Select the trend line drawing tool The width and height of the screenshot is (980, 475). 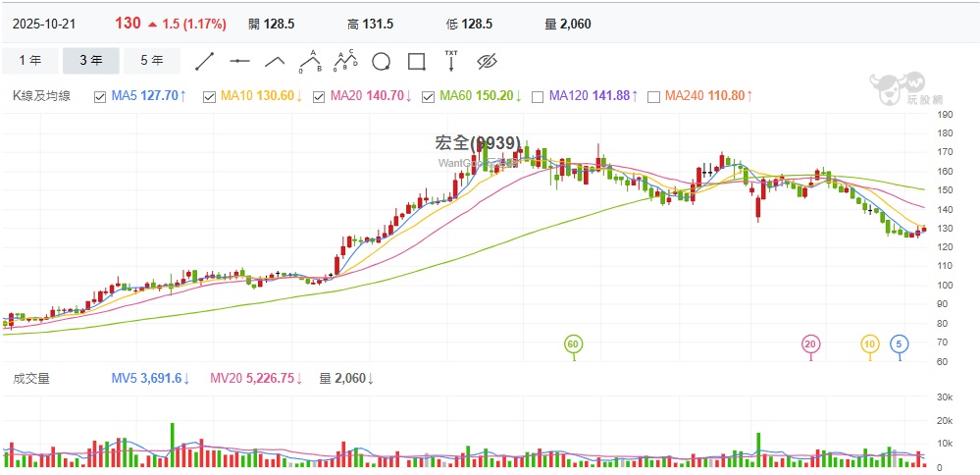(x=205, y=61)
